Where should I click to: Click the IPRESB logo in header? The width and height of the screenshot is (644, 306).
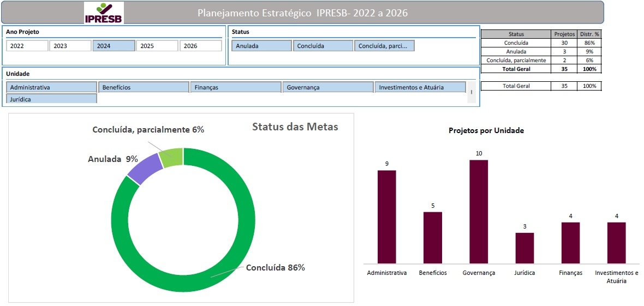pos(104,13)
